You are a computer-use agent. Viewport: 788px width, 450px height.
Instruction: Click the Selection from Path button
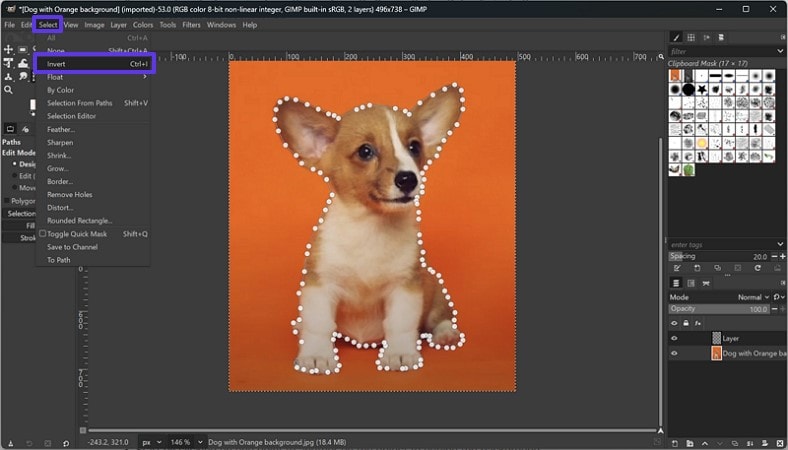click(x=19, y=214)
